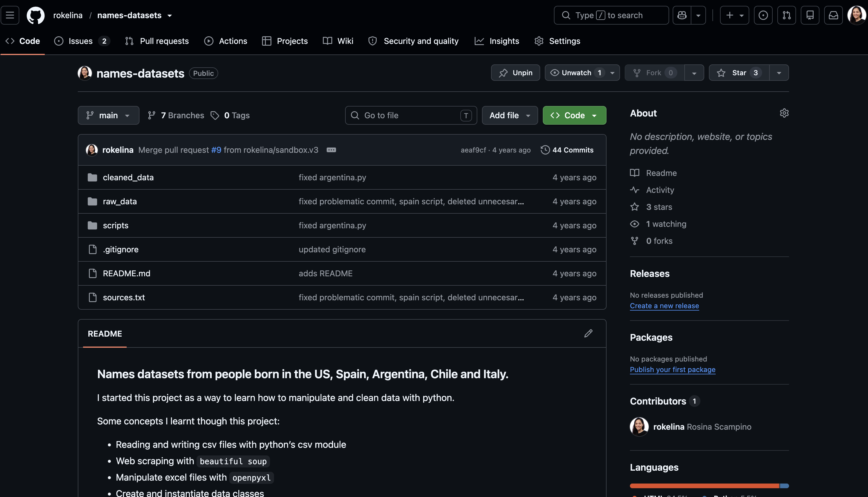Switch to the Issues tab
Image resolution: width=868 pixels, height=497 pixels.
82,41
